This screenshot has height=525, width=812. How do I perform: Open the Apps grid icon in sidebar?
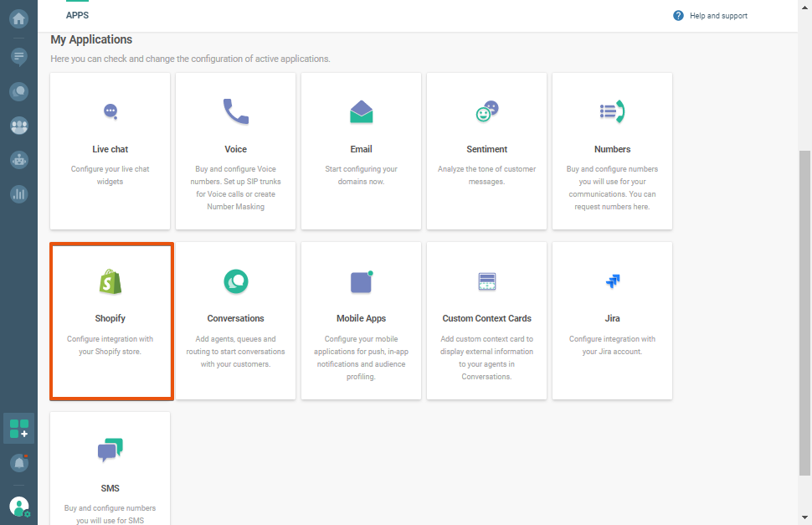point(18,430)
